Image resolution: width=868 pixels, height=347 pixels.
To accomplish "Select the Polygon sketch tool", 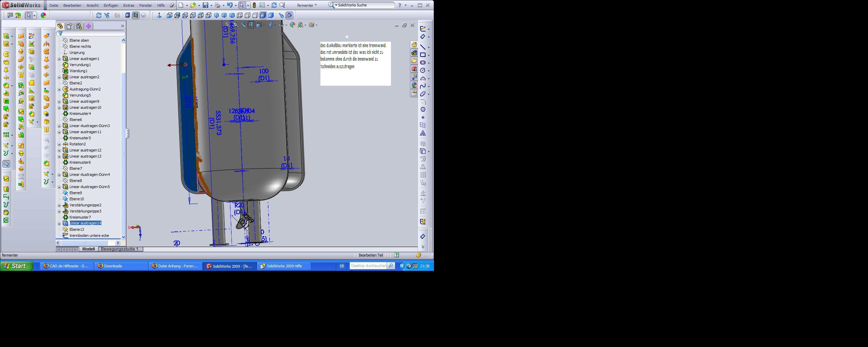I will [423, 109].
